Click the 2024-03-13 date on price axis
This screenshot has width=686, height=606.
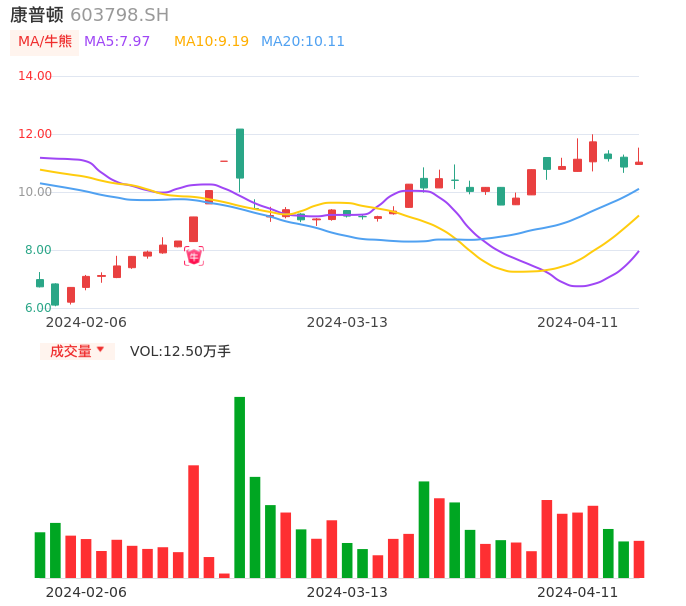coord(347,322)
